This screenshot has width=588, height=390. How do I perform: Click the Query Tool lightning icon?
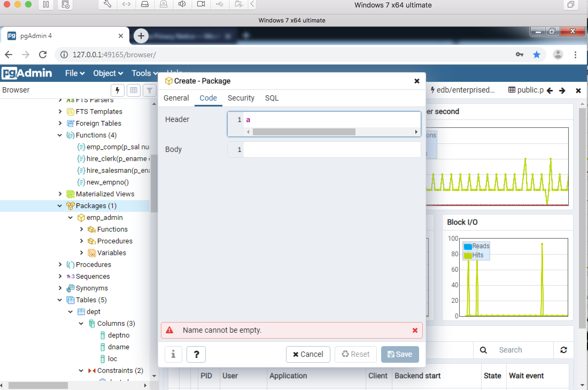(x=117, y=90)
